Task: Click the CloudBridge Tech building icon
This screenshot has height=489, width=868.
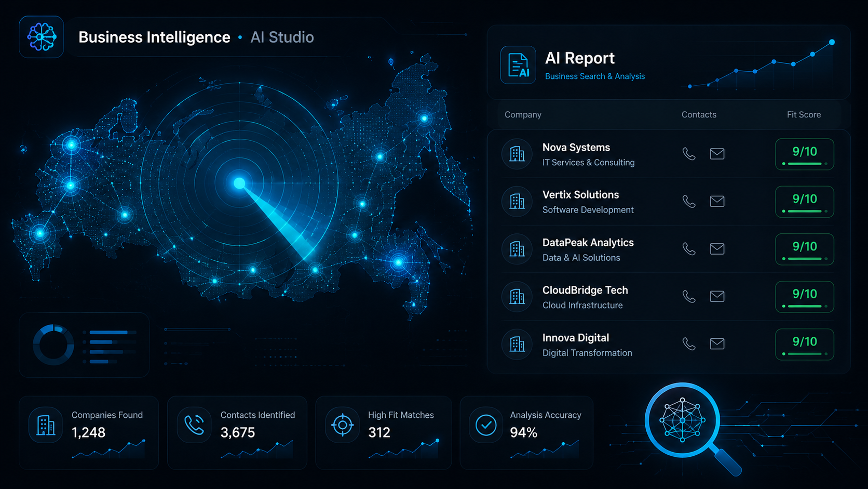Action: (x=517, y=296)
